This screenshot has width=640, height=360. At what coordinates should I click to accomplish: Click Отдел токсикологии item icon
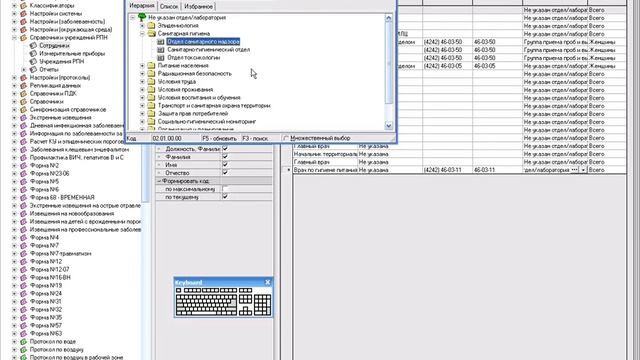[161, 58]
